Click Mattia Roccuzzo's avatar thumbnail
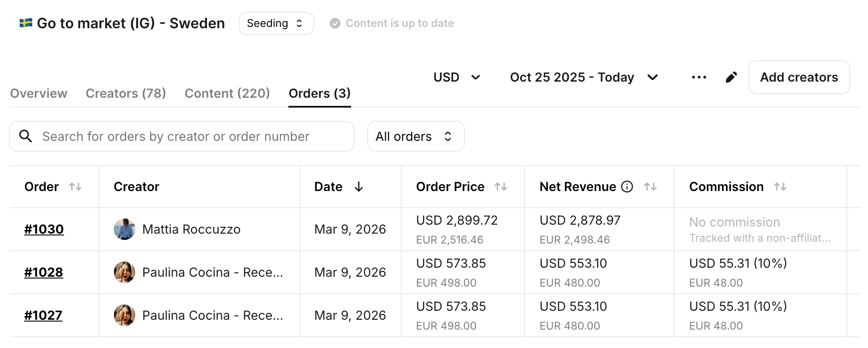Image resolution: width=868 pixels, height=348 pixels. (x=125, y=229)
